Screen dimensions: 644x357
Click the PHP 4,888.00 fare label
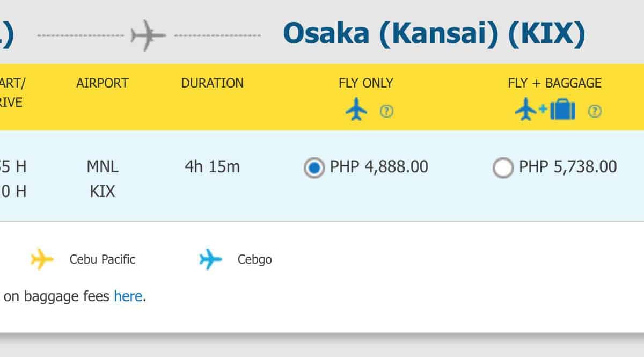(x=379, y=167)
